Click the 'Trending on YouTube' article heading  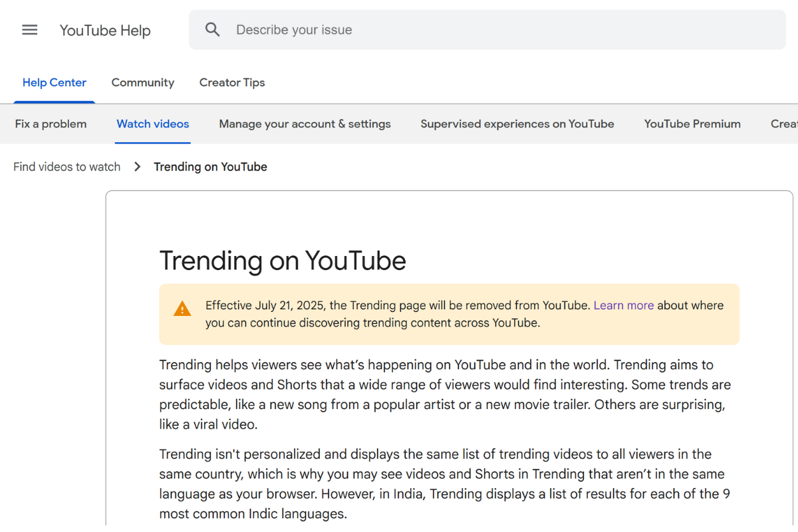click(283, 261)
